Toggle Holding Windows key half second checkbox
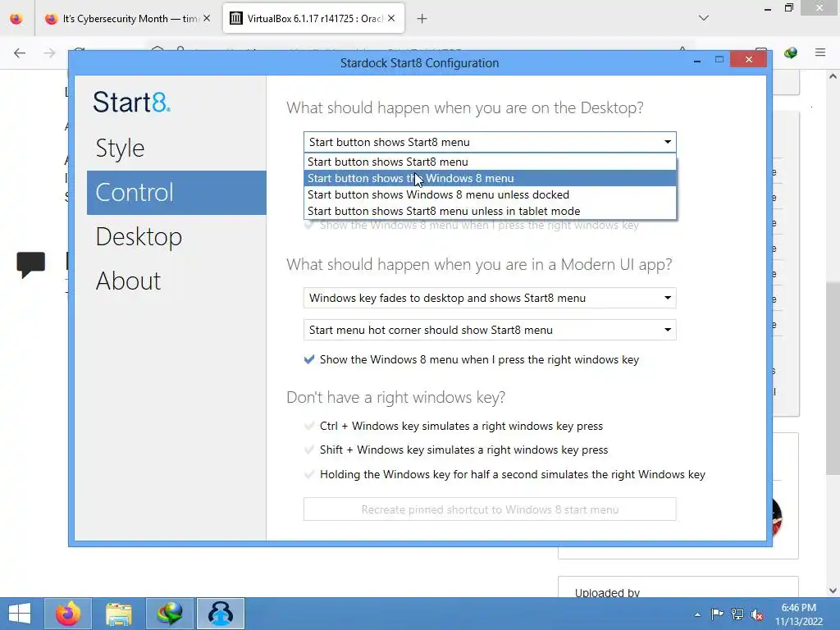Image resolution: width=840 pixels, height=630 pixels. tap(309, 474)
